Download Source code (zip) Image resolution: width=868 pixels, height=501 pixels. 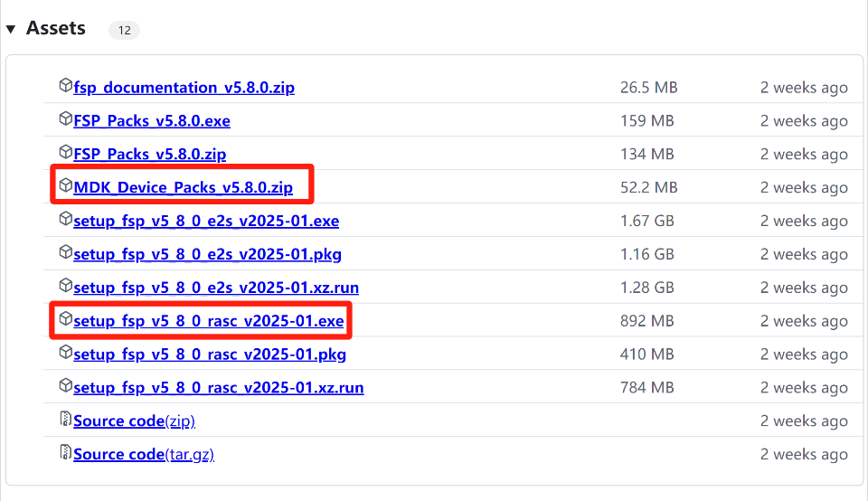[134, 421]
